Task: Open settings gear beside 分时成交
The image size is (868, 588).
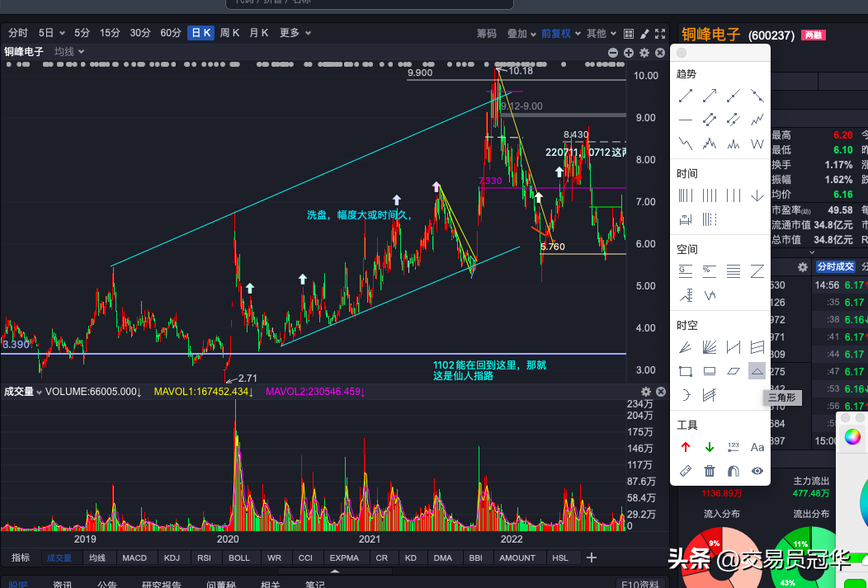Action: pyautogui.click(x=803, y=267)
